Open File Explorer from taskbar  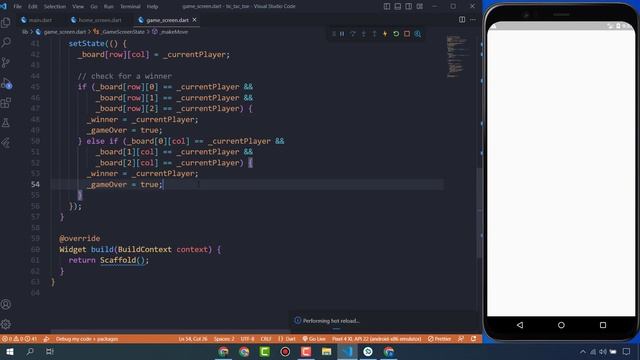click(x=326, y=351)
